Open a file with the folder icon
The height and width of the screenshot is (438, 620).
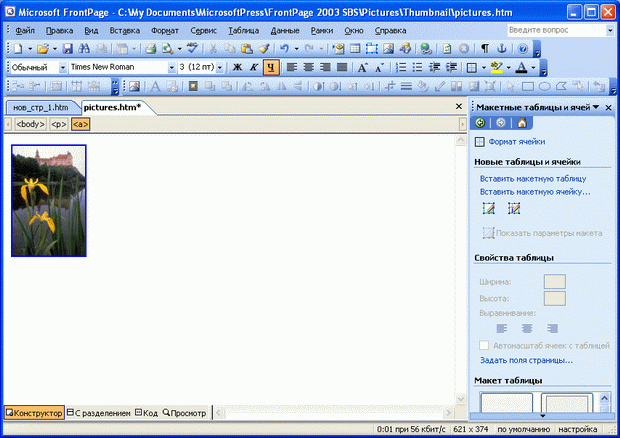click(42, 49)
